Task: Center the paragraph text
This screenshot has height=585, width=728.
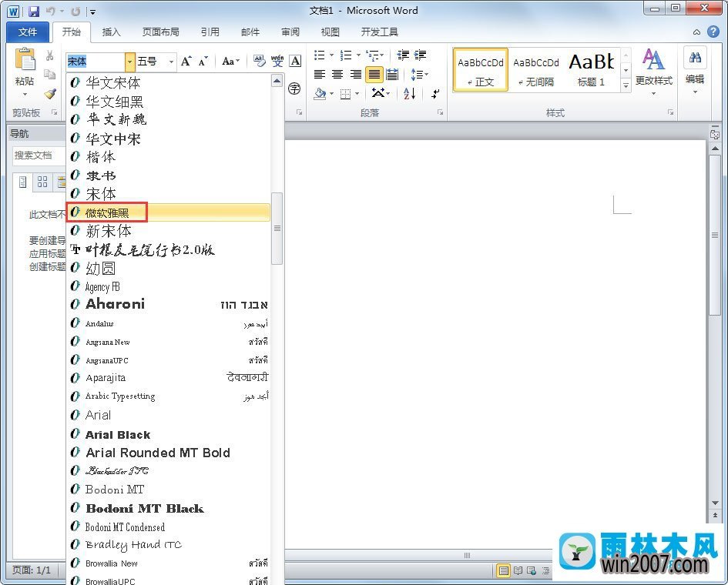Action: coord(337,74)
